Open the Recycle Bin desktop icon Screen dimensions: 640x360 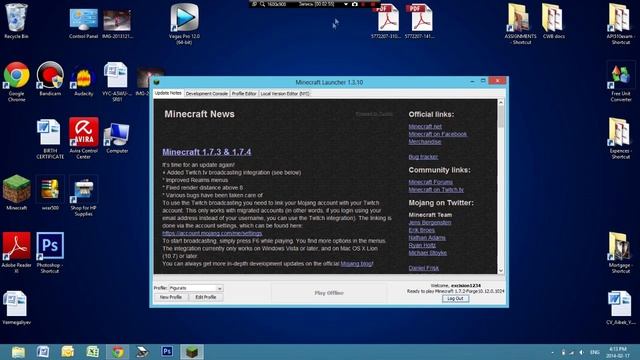16,20
